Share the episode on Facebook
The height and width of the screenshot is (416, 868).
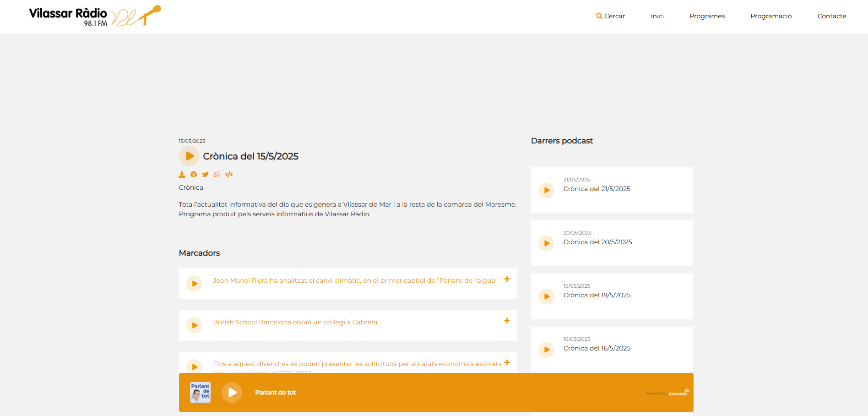194,175
